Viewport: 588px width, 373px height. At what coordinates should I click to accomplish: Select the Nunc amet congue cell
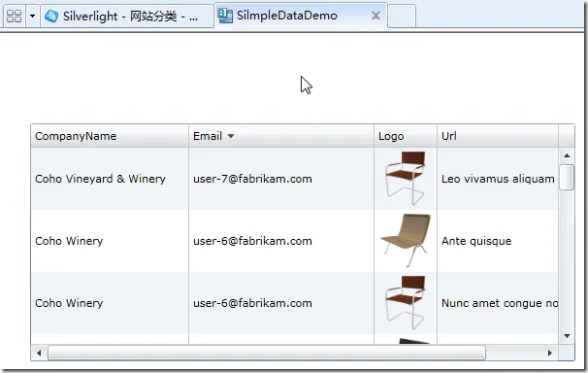(498, 303)
